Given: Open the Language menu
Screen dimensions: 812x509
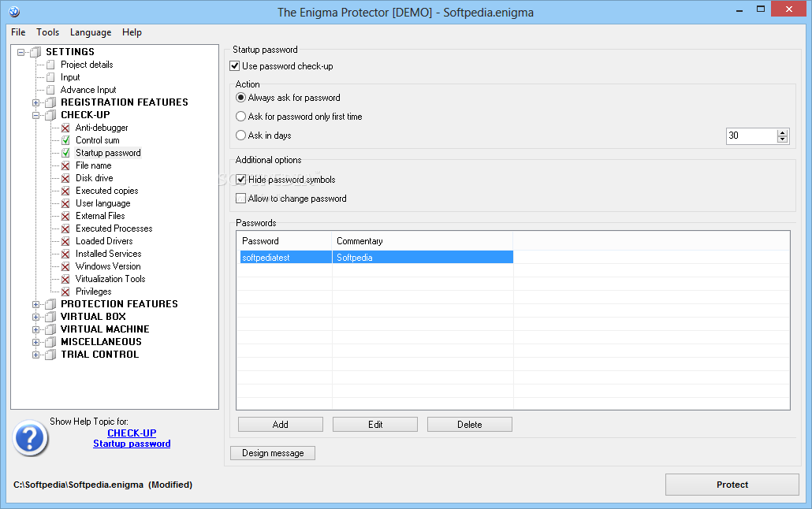Looking at the screenshot, I should (91, 32).
